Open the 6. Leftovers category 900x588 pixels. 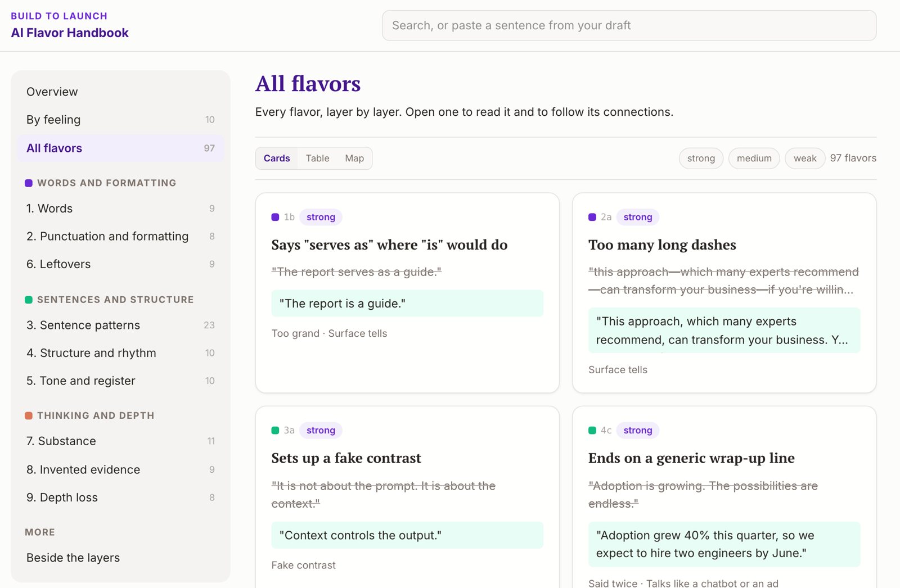point(120,264)
